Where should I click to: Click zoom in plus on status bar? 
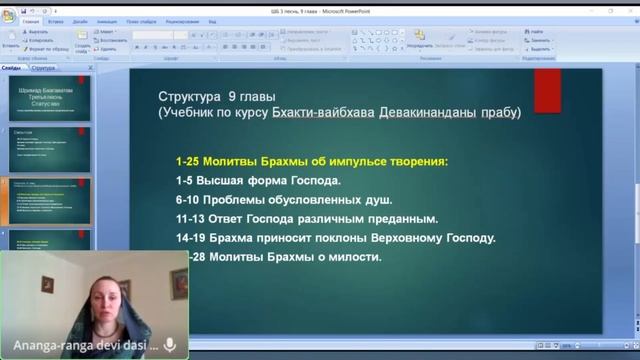coord(627,346)
